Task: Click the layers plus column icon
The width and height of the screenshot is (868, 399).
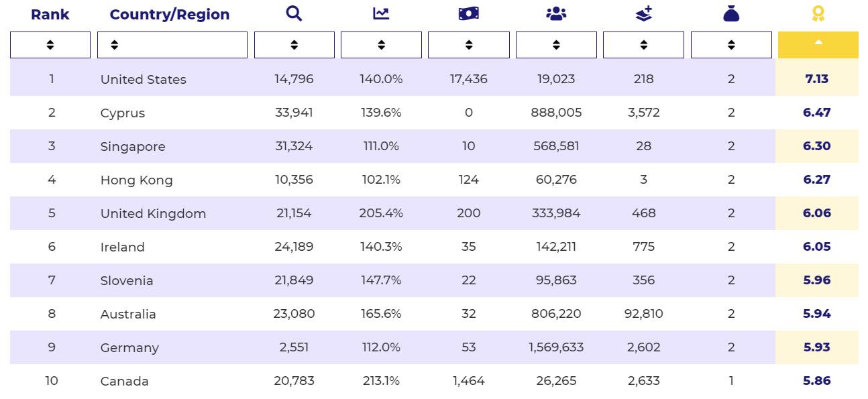Action: coord(644,13)
